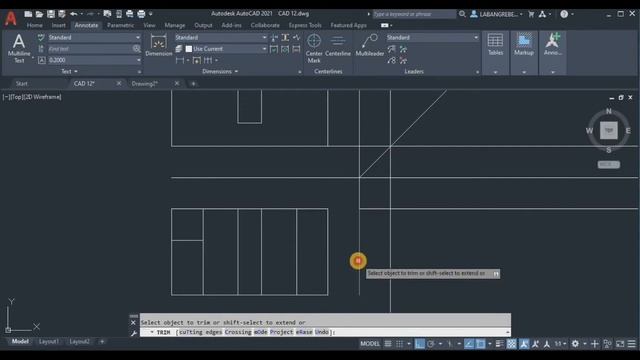
Task: Click the Workspace Switching gear icon
Action: pos(575,344)
